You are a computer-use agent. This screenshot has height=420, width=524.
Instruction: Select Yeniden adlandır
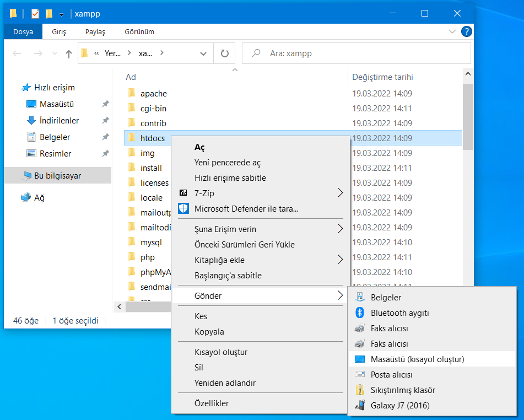261,383
